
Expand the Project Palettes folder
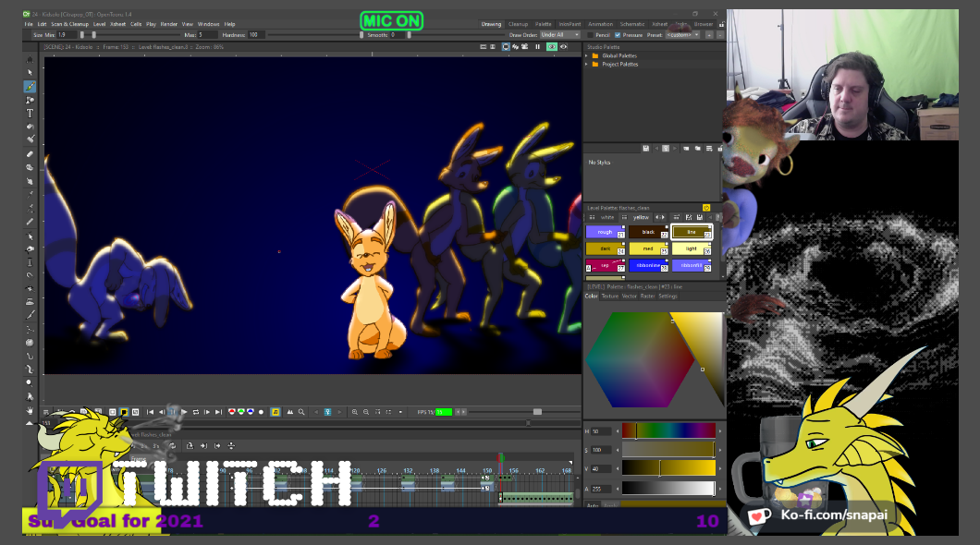tap(586, 64)
